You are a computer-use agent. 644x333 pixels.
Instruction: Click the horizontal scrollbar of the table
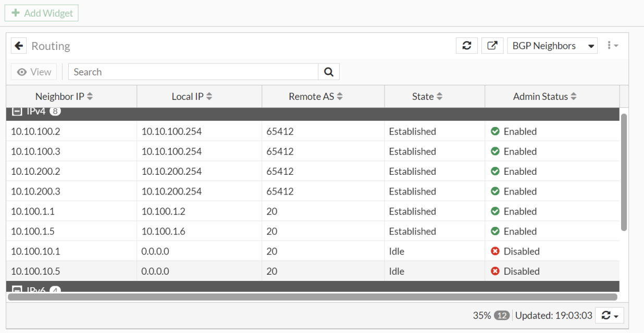(313, 297)
